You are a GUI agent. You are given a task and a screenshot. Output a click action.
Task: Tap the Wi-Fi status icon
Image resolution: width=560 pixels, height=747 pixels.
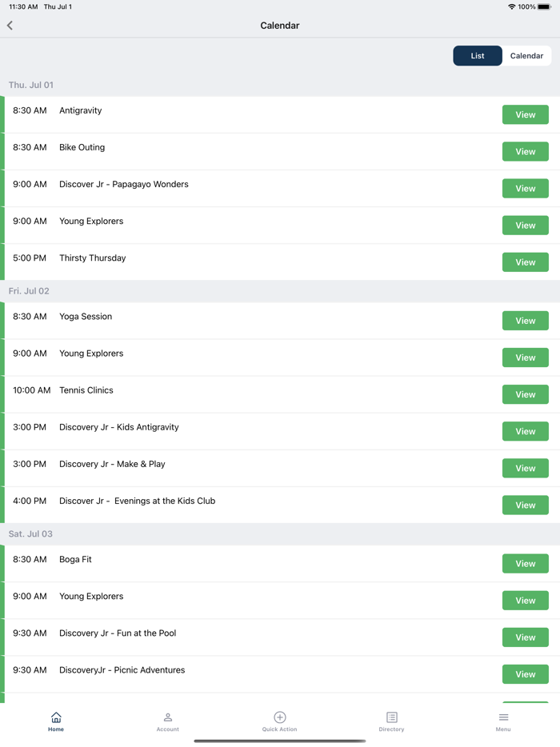click(512, 6)
